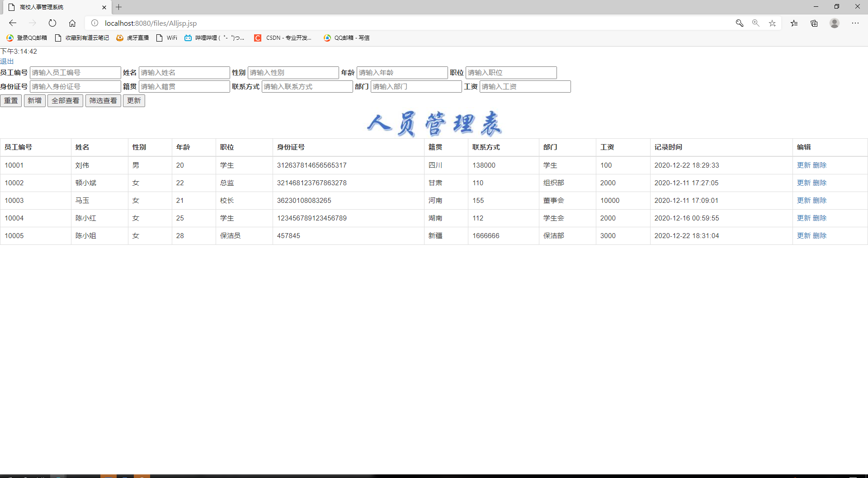Click the 请输入姓名 input field
The height and width of the screenshot is (478, 868).
(184, 72)
